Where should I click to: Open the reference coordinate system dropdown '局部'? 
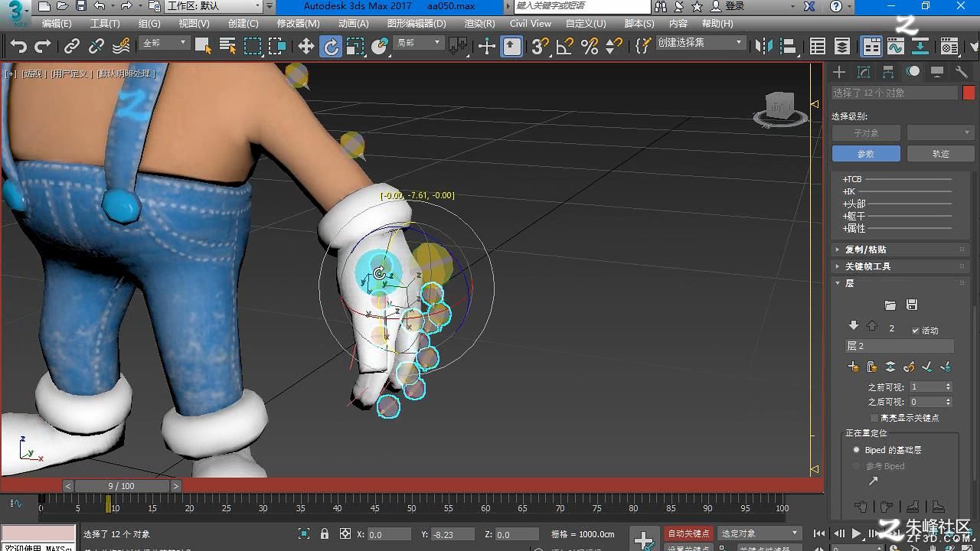click(418, 44)
